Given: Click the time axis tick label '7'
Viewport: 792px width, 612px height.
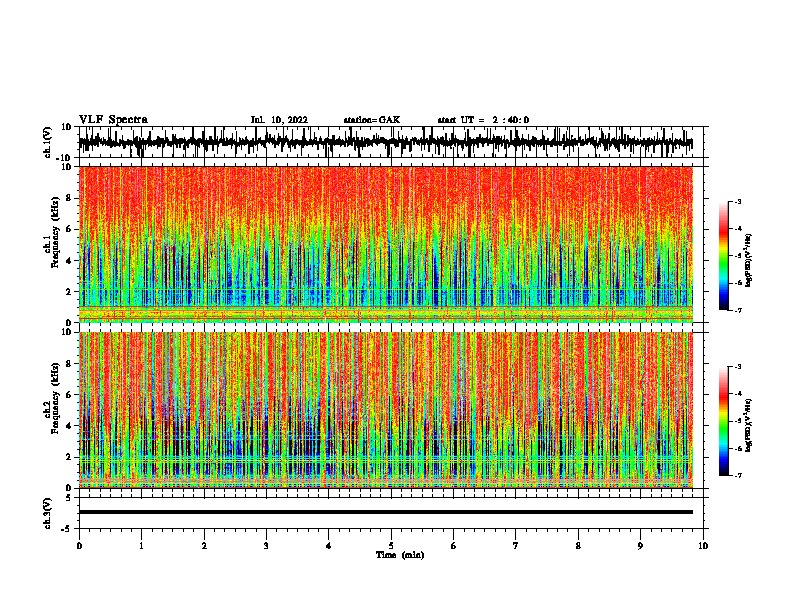Looking at the screenshot, I should [x=516, y=546].
